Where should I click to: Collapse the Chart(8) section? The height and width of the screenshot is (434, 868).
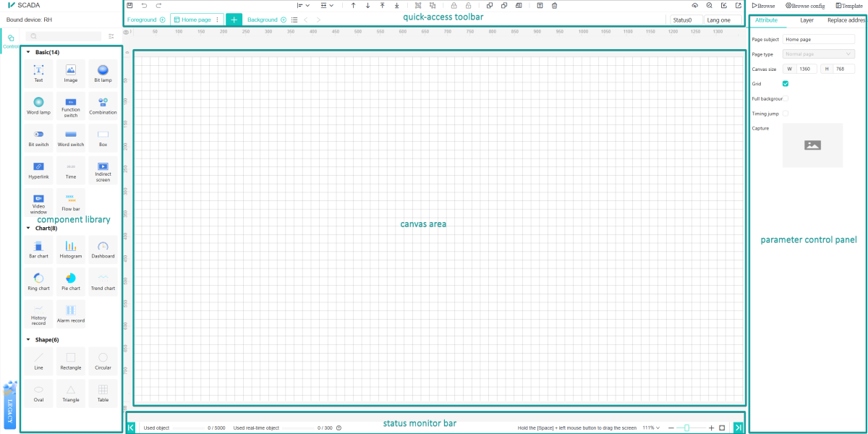pos(28,228)
